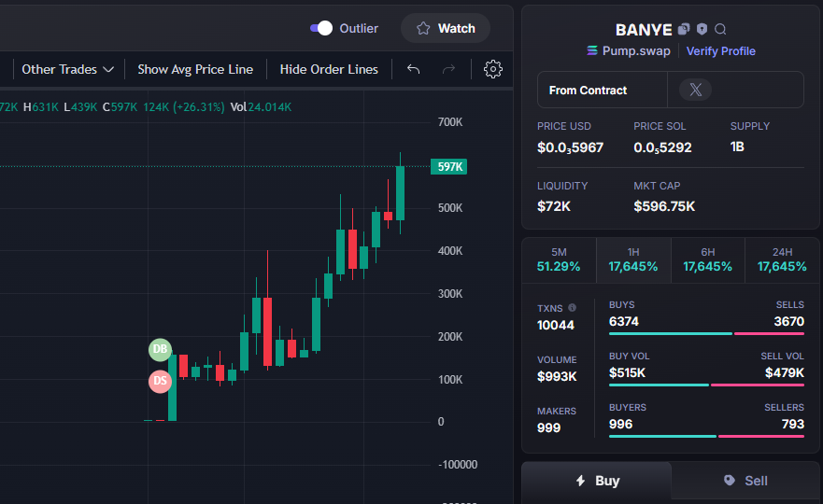Image resolution: width=823 pixels, height=504 pixels.
Task: Select the L439K low value in chart header
Action: [x=80, y=107]
